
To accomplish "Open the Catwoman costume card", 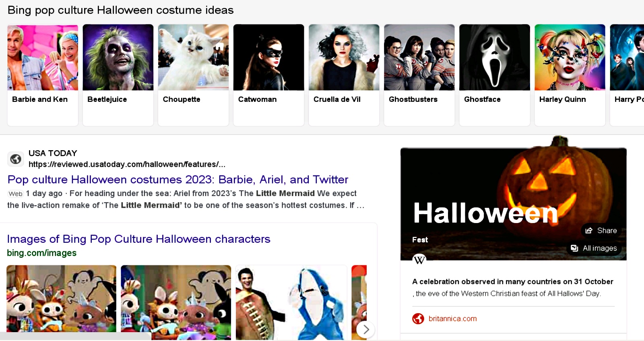I will [268, 75].
